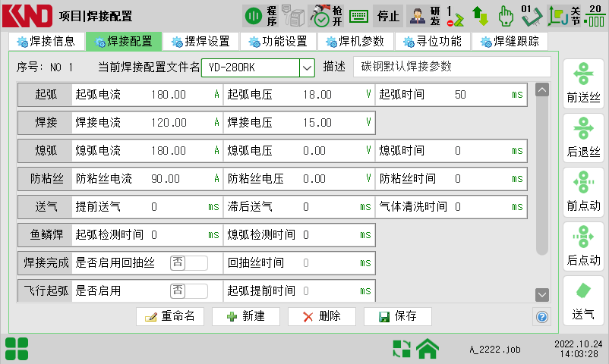Edit the 熄弧电流 value 180.00
Image resolution: width=609 pixels, height=364 pixels.
pos(169,151)
